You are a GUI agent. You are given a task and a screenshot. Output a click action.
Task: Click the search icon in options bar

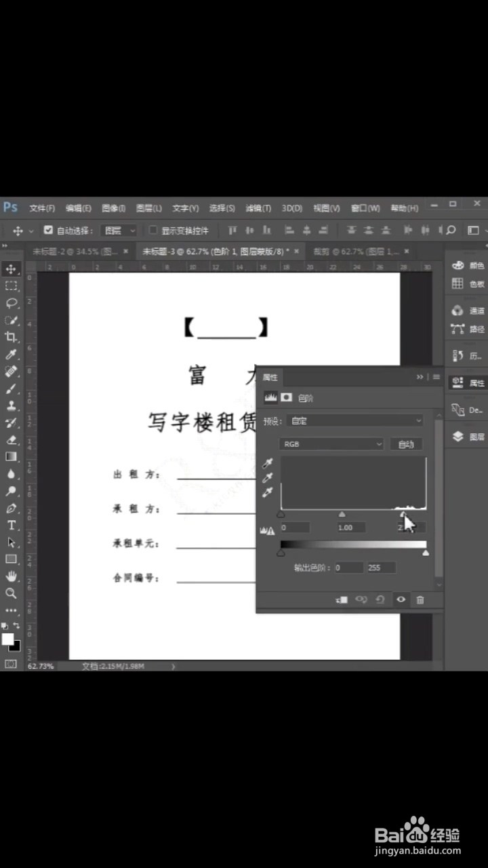[451, 230]
